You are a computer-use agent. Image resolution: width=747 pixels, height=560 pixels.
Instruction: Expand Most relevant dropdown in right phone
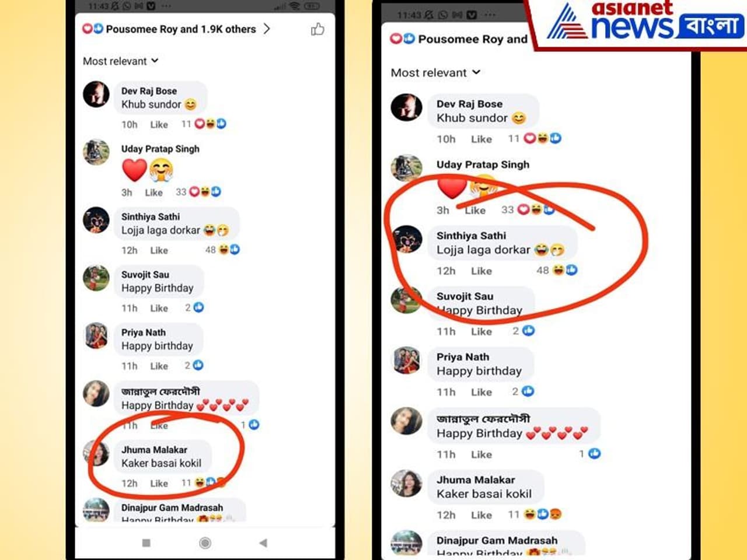[x=436, y=72]
